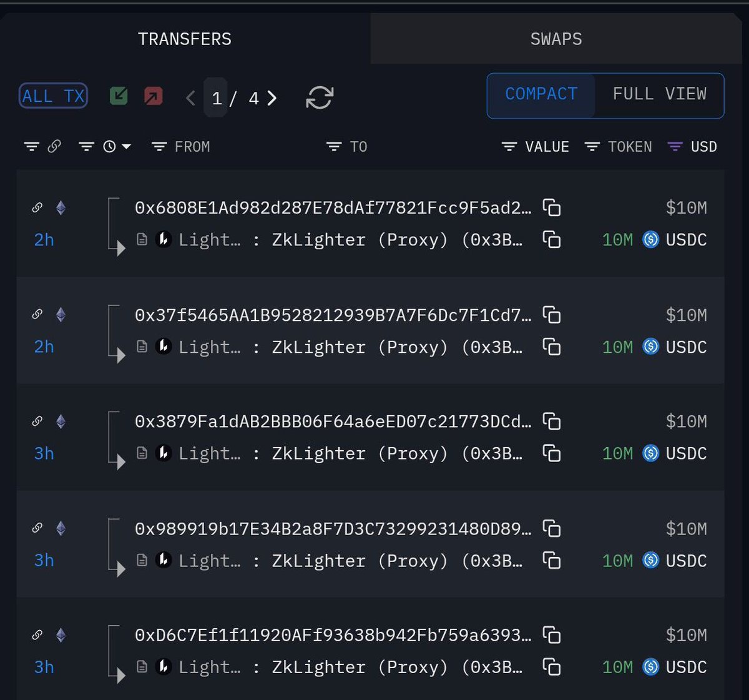Select the ALL TX filter button
This screenshot has height=700, width=749.
coord(53,96)
